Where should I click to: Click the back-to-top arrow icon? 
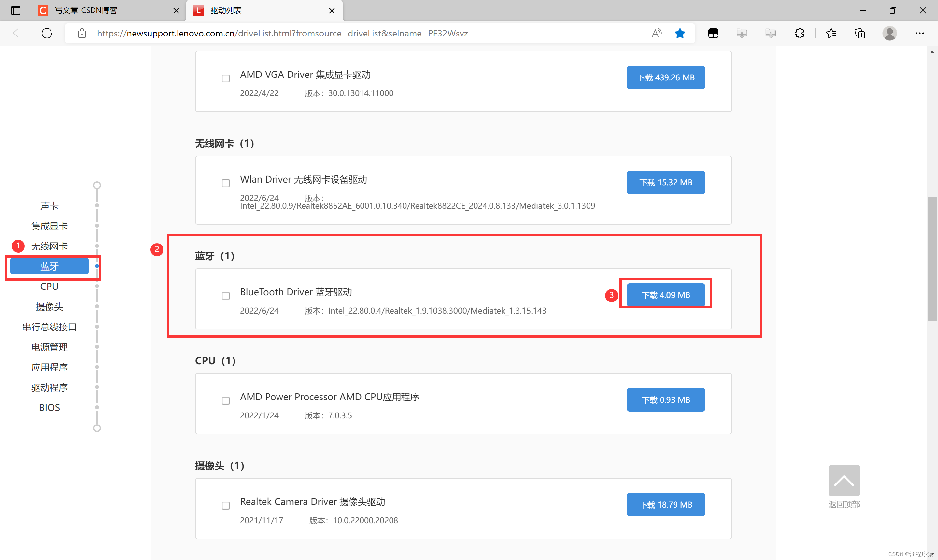tap(844, 480)
